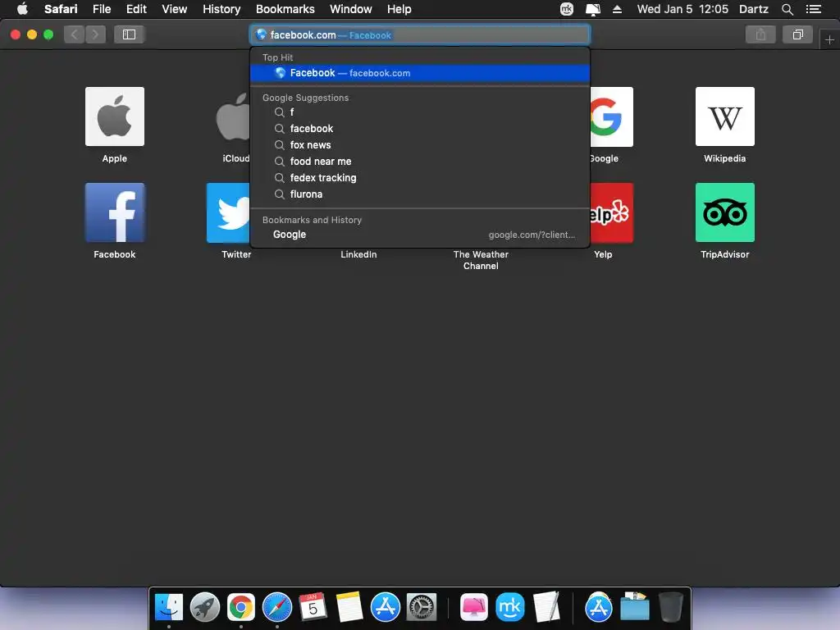This screenshot has width=840, height=630.
Task: Show all tabs overview button
Action: click(797, 34)
